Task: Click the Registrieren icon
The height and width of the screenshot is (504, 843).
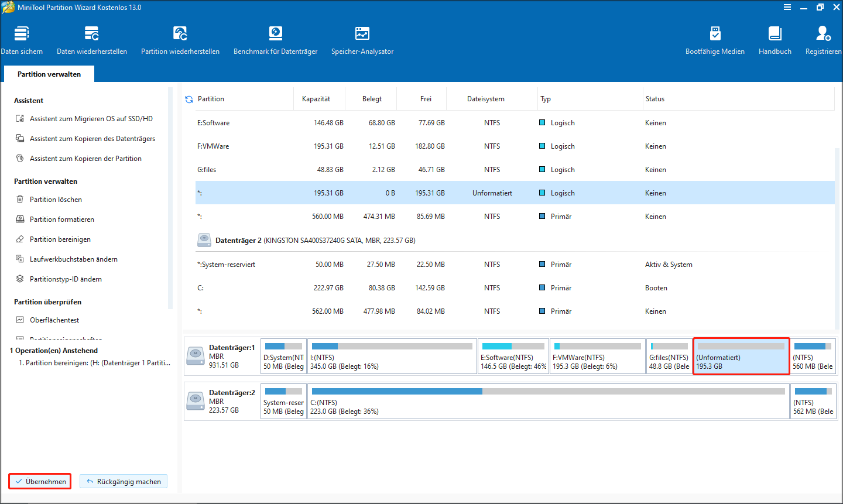Action: click(823, 38)
